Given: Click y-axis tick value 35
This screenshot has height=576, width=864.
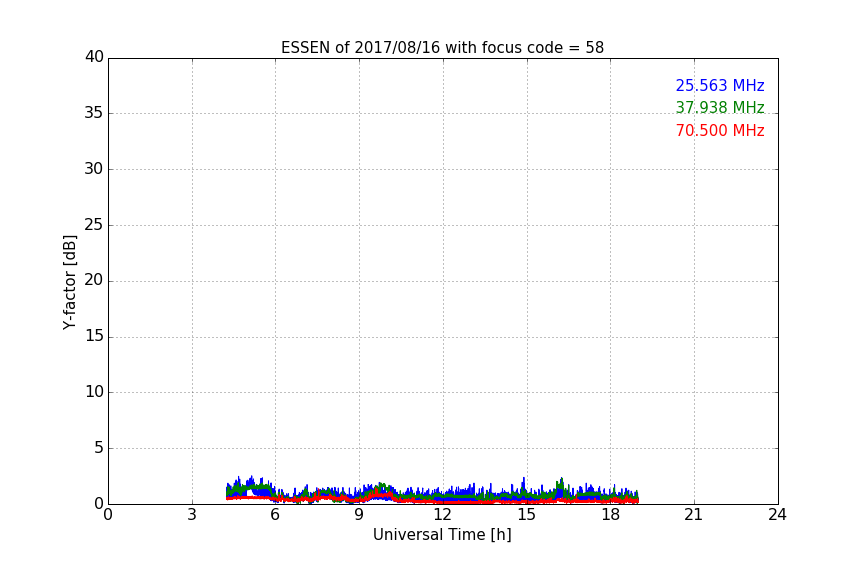Looking at the screenshot, I should 94,113.
